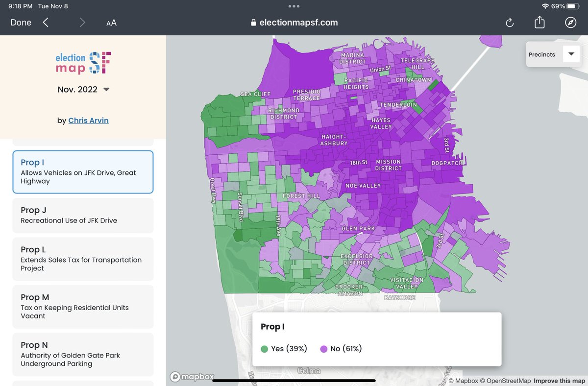
Task: Click the Excelsior District map label
Action: click(x=357, y=260)
